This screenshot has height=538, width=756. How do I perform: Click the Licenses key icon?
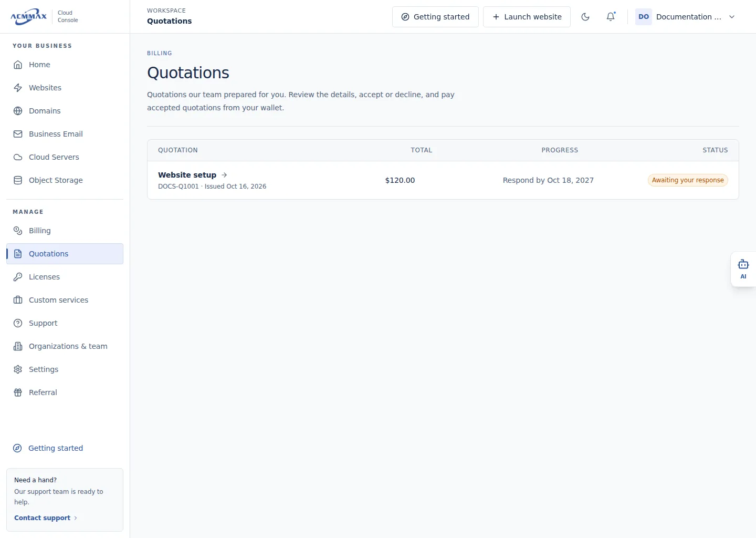click(18, 277)
